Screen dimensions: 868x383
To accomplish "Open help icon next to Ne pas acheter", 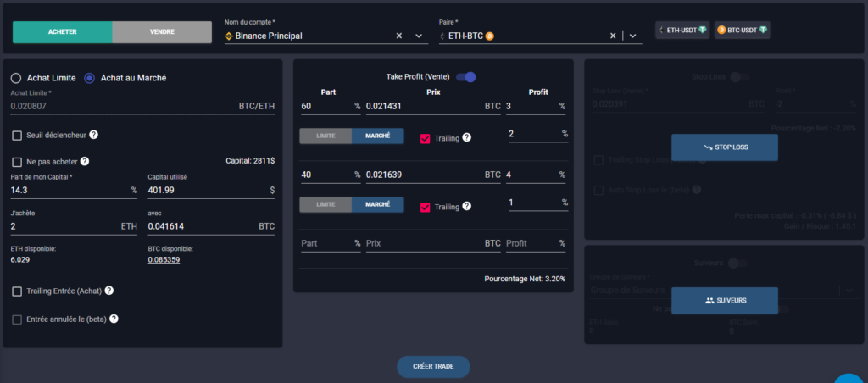I will pyautogui.click(x=85, y=162).
